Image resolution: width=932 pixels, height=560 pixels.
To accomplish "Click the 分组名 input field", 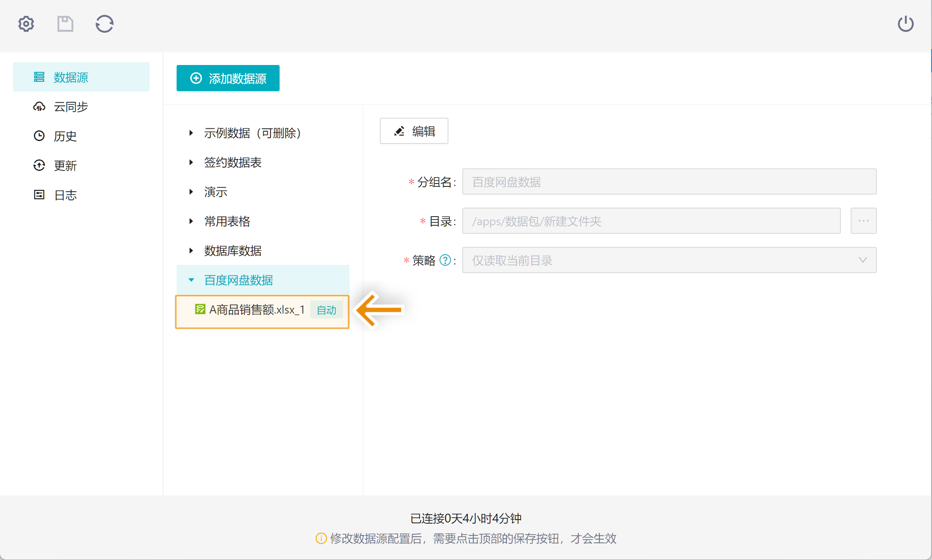I will pos(669,181).
